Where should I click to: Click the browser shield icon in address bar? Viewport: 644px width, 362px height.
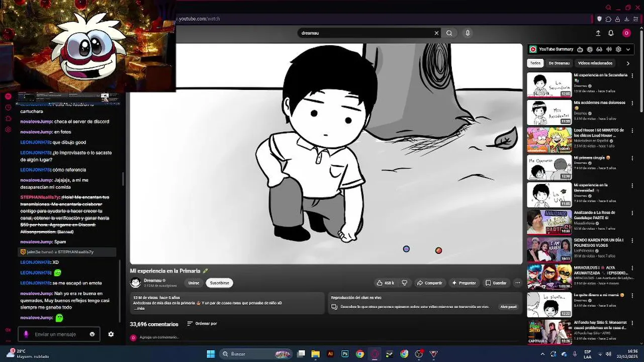point(599,19)
